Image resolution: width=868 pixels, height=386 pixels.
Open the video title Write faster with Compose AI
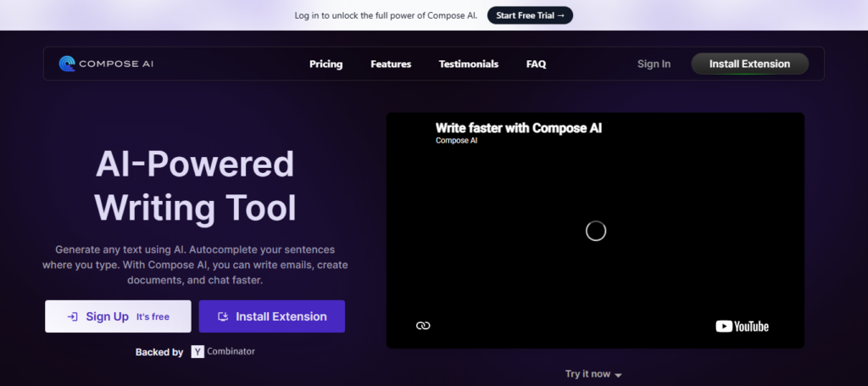pyautogui.click(x=518, y=128)
